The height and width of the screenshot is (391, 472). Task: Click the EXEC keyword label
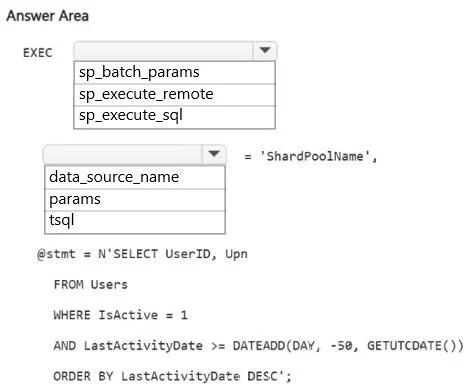coord(38,53)
